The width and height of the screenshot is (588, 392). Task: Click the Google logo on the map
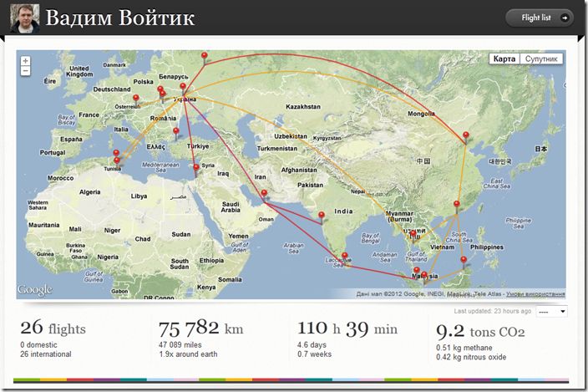[x=35, y=290]
